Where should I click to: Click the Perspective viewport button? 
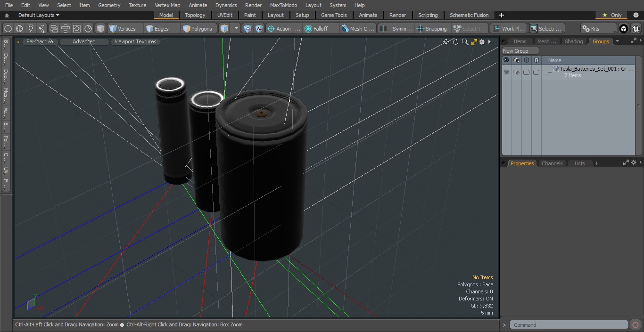[x=40, y=41]
